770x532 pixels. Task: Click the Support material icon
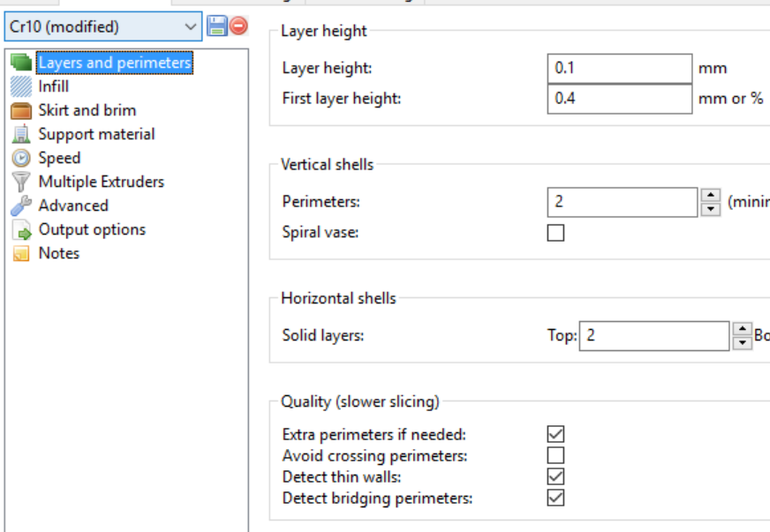click(x=21, y=134)
